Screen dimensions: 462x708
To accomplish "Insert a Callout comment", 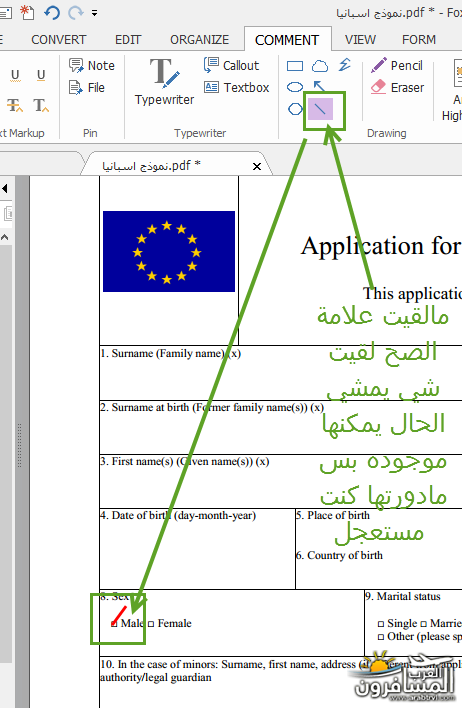I will tap(231, 65).
